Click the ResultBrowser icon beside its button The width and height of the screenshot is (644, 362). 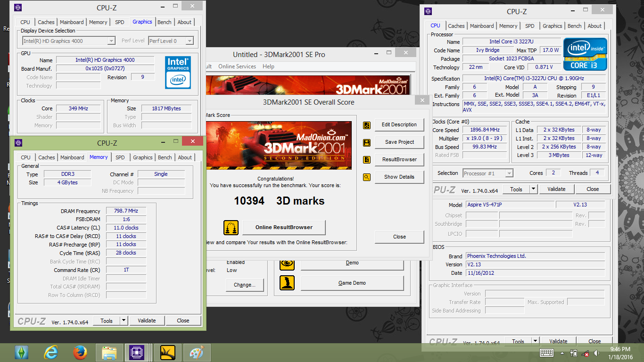367,160
